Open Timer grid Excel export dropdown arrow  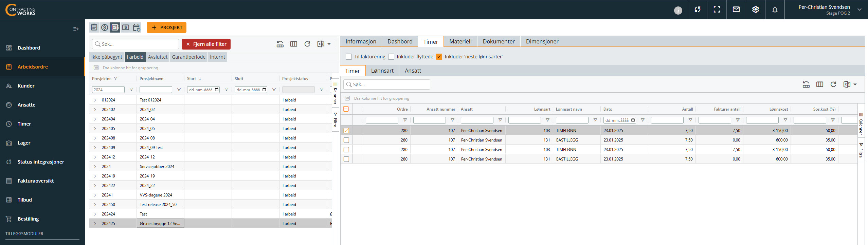pos(855,84)
